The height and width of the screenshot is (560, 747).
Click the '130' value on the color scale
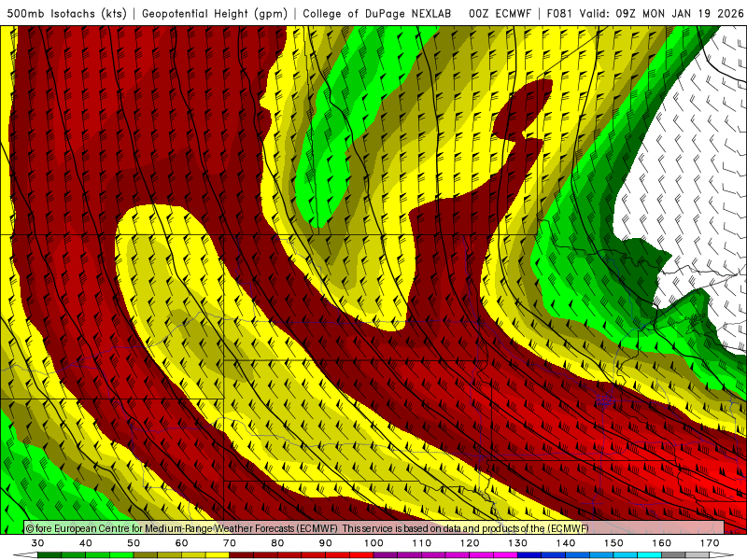(518, 543)
